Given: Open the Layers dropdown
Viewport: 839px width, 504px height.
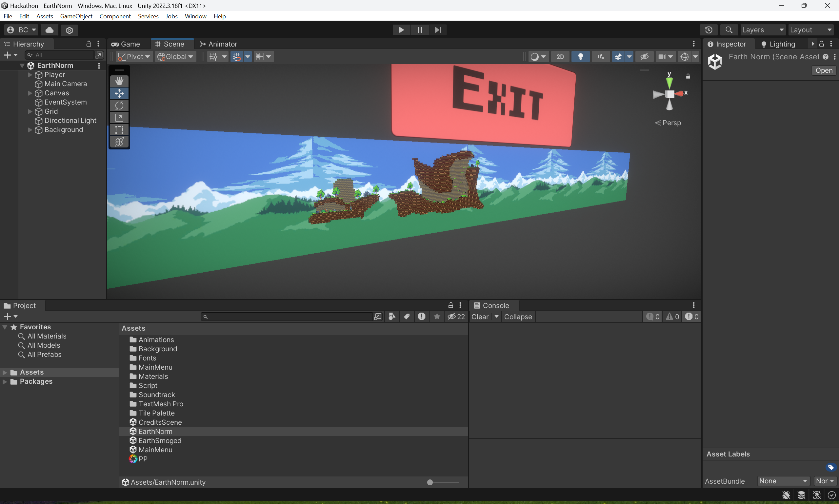Looking at the screenshot, I should (x=763, y=30).
